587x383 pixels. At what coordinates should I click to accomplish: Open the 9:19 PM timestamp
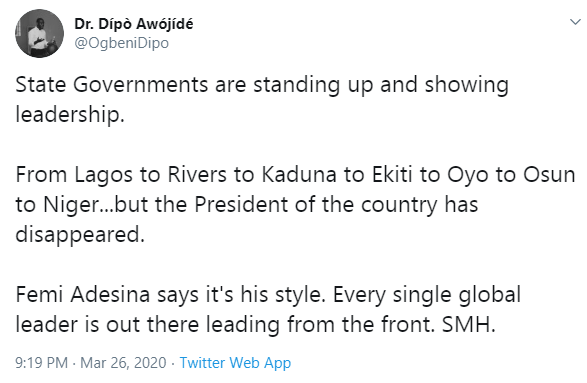[x=42, y=363]
